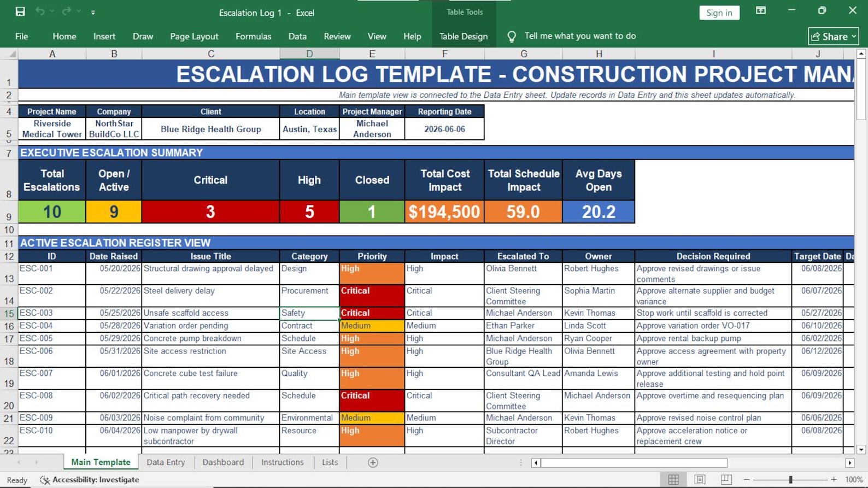Screen dimensions: 868x488
Task: Select the Client cell Blue Ridge Health Group
Action: tap(210, 129)
